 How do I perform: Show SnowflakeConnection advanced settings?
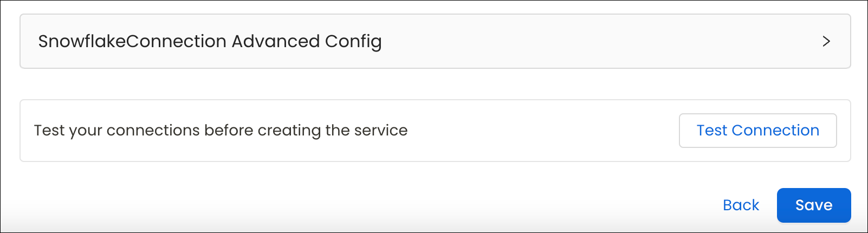coord(435,41)
